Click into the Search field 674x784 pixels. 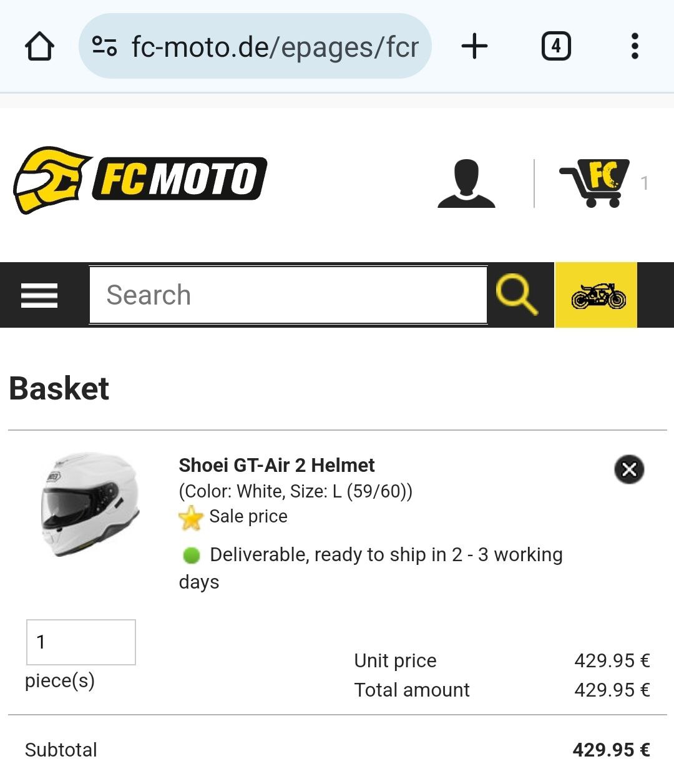(288, 295)
